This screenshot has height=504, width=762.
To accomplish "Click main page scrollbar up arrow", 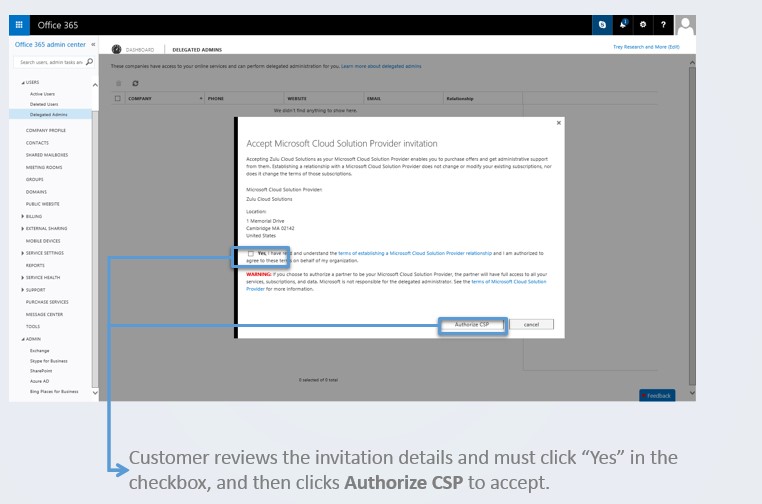I will [x=692, y=63].
